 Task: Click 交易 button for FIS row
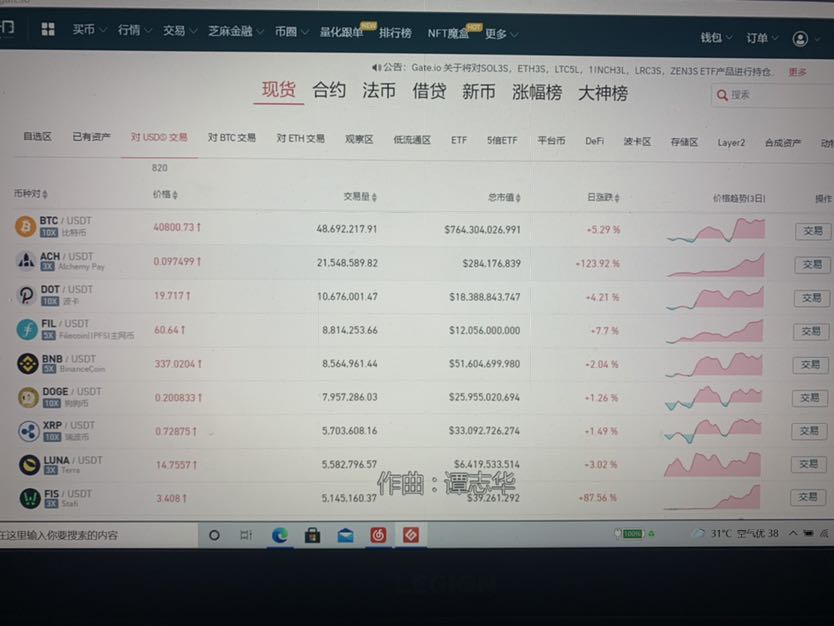pyautogui.click(x=807, y=497)
